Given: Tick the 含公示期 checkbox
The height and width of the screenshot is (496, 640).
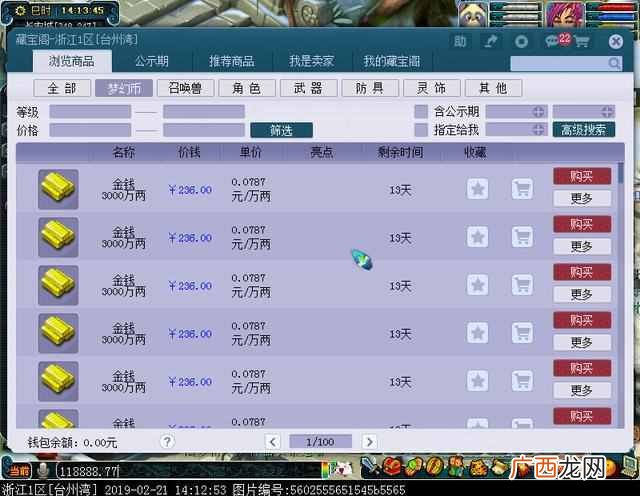Looking at the screenshot, I should 421,111.
